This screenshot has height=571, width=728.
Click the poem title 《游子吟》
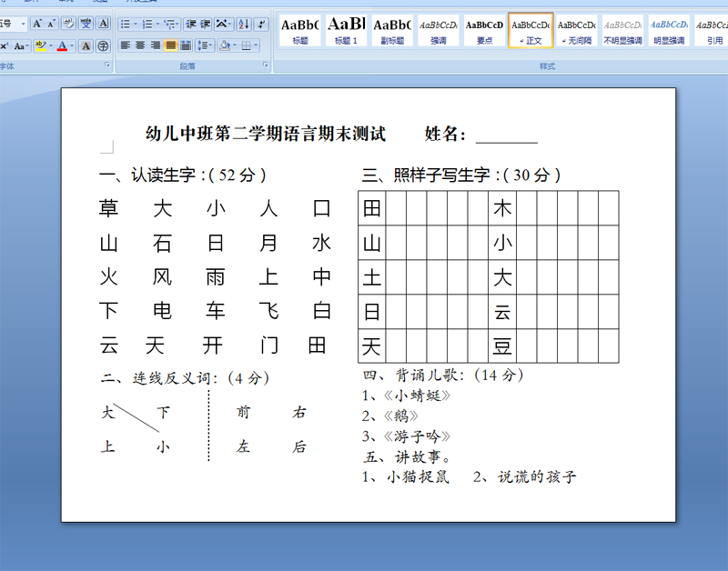[417, 436]
